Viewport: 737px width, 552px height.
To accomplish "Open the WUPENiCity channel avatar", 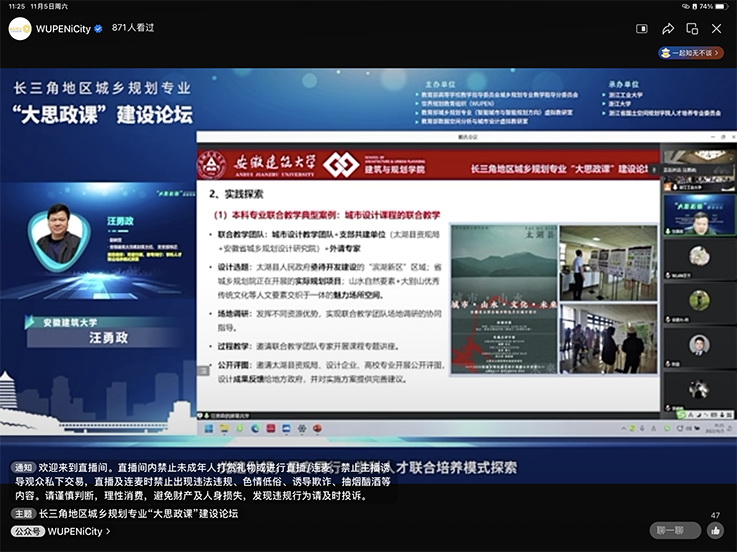I will [x=20, y=29].
